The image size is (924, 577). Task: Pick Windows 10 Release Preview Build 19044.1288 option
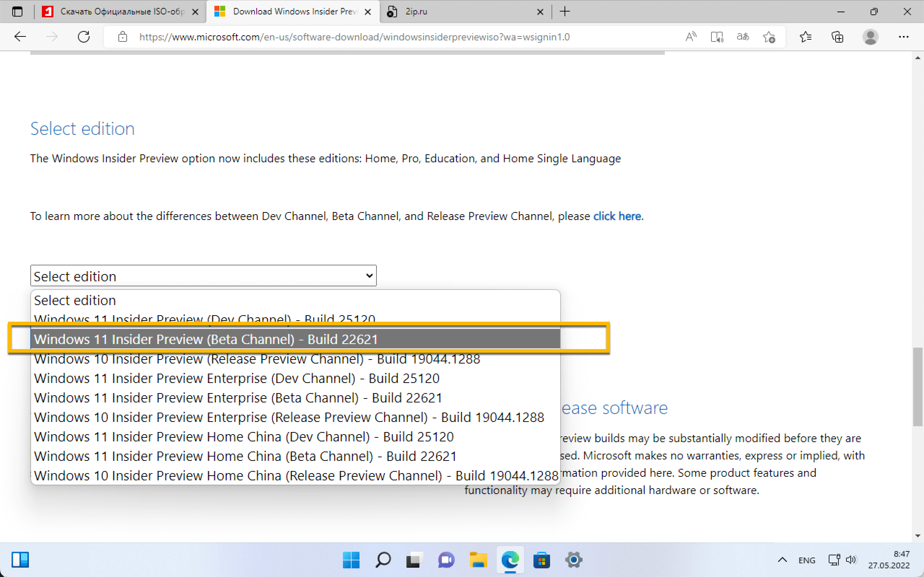click(257, 359)
